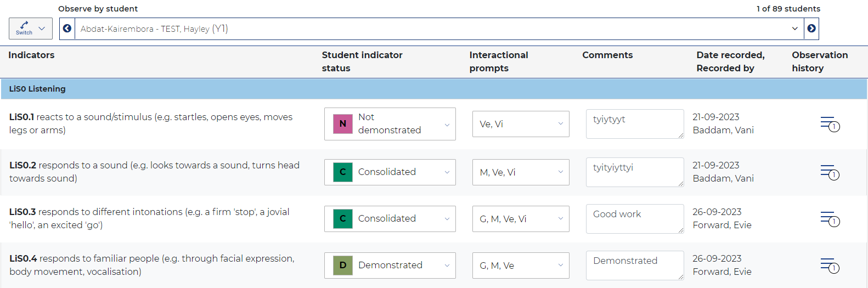Expand the G, M, Ve, Vi prompts dropdown
Screen dimensions: 868x288
(x=520, y=219)
